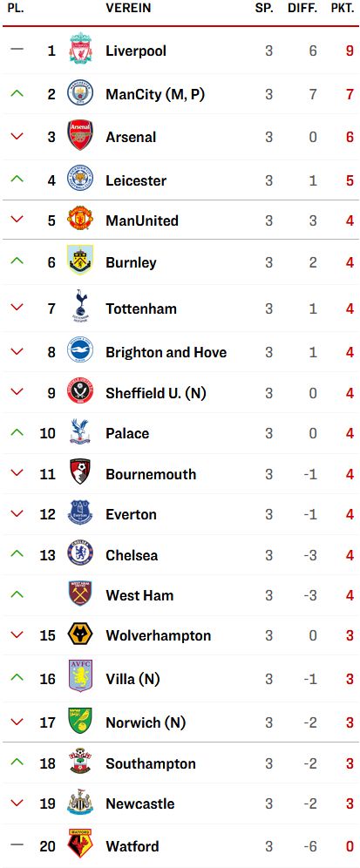
Task: Click the Norwich canary crest
Action: coord(80,721)
